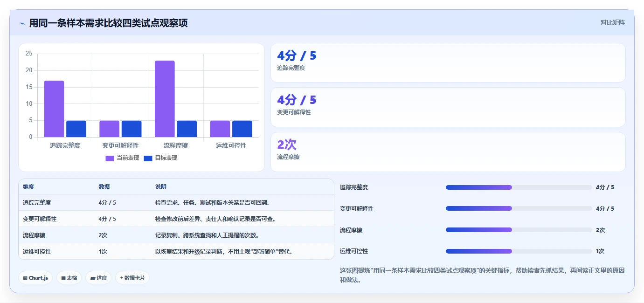The image size is (644, 303).
Task: Click the 运维可控性 progress bar
Action: pyautogui.click(x=519, y=251)
